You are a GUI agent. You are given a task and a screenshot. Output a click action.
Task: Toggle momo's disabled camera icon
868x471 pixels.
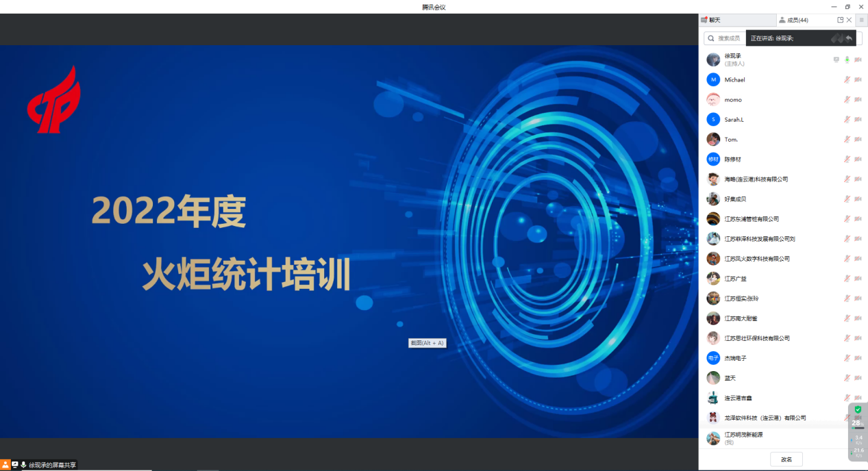pyautogui.click(x=858, y=99)
